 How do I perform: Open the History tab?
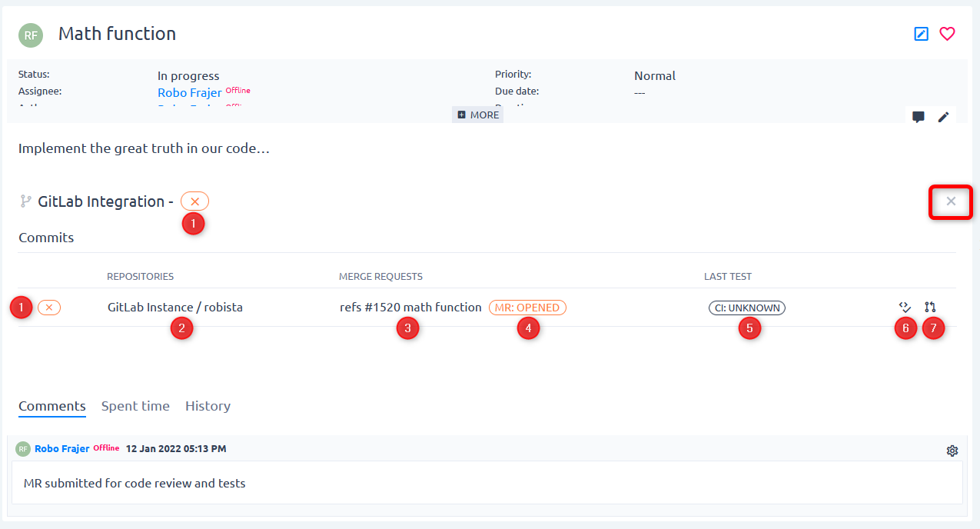coord(208,406)
